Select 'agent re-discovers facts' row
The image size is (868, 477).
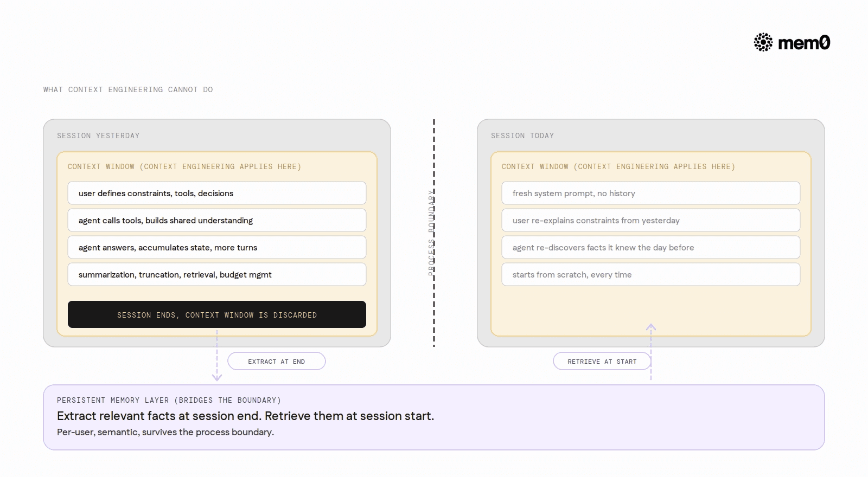click(x=651, y=248)
